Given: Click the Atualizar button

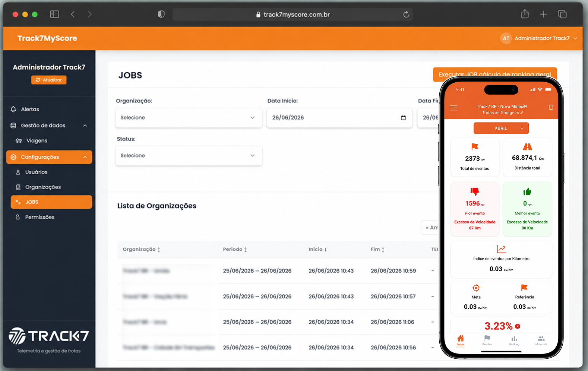Looking at the screenshot, I should [49, 80].
